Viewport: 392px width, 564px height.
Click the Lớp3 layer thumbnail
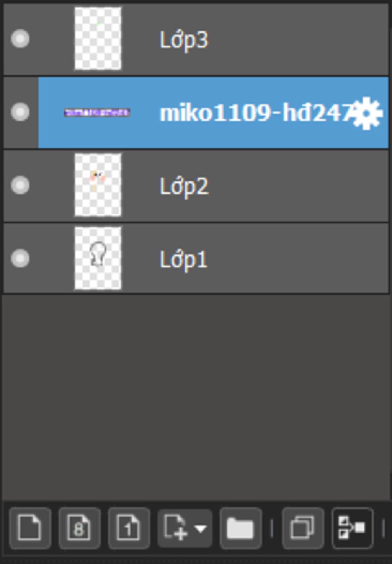(98, 39)
